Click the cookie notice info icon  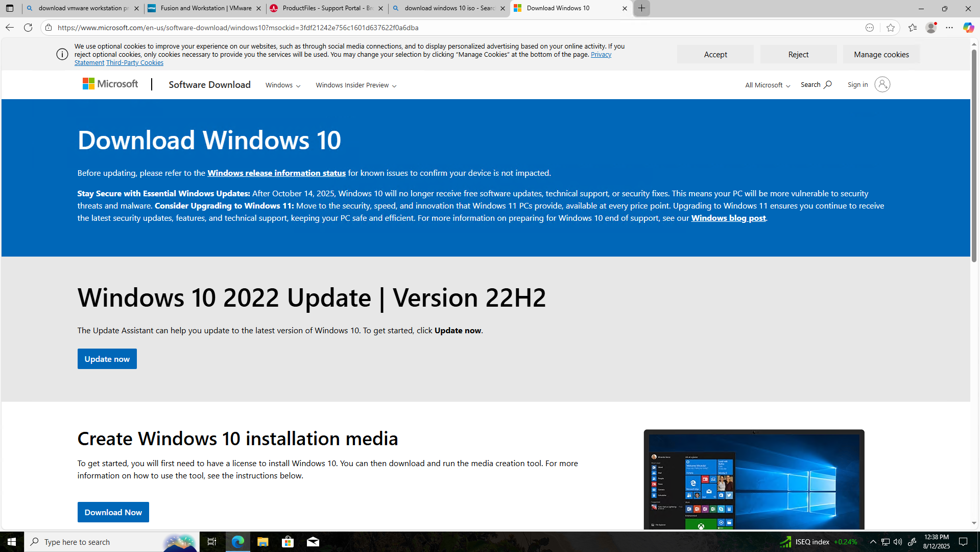coord(62,54)
